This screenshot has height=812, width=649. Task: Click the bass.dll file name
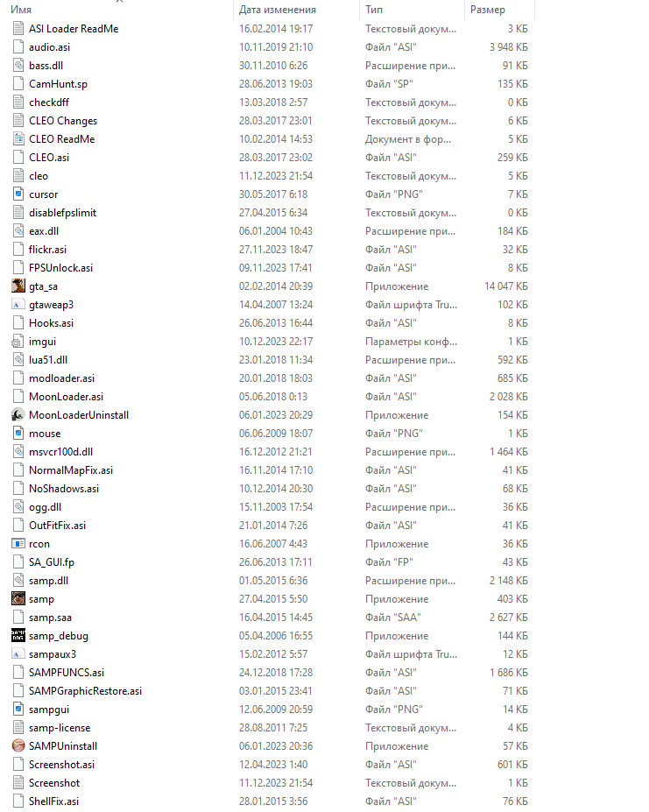pyautogui.click(x=46, y=65)
